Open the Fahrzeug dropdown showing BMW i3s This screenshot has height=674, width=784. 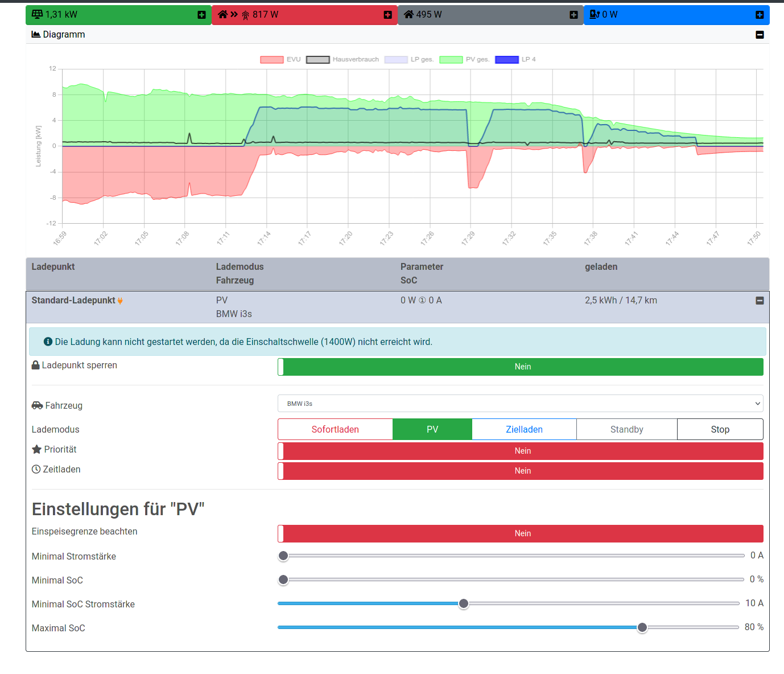(x=520, y=404)
